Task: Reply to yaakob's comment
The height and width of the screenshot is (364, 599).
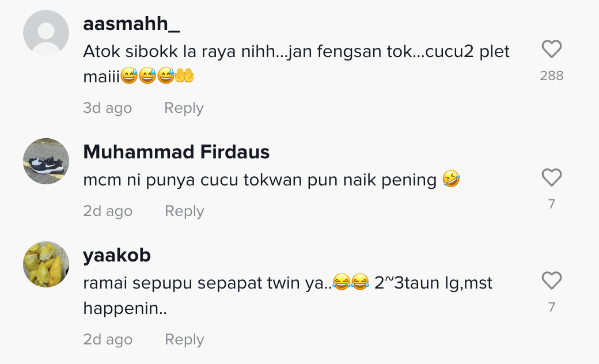Action: pyautogui.click(x=184, y=340)
